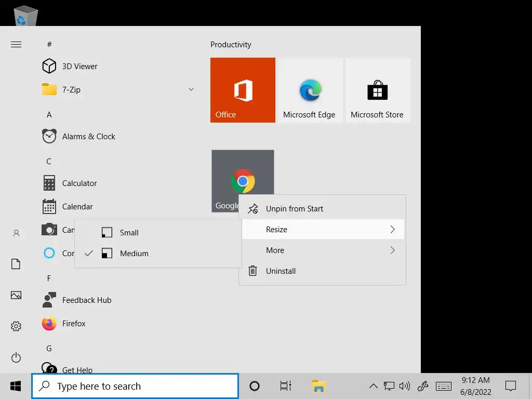Expand the Start menu hamburger button
The image size is (532, 399).
pos(16,45)
